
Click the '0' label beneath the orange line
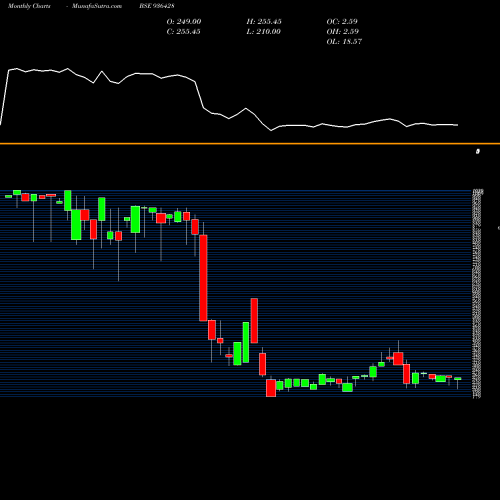478,152
